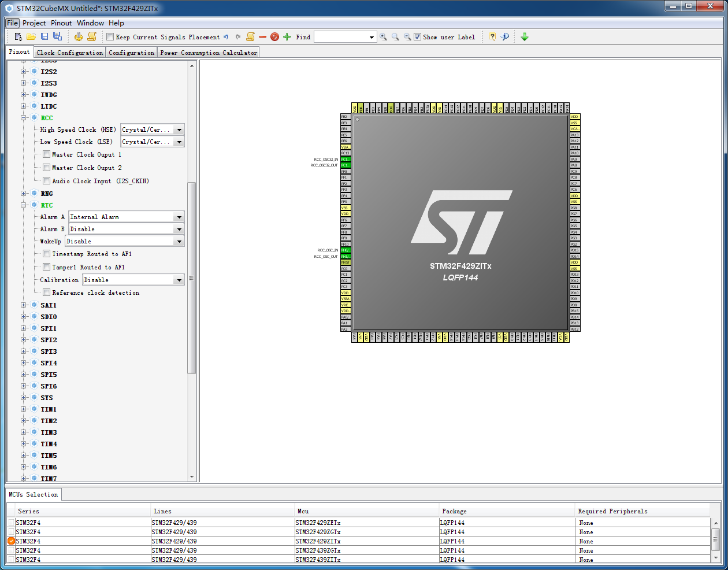Click the Required Peripherals column header
Screen dimensions: 728x570
click(x=642, y=510)
